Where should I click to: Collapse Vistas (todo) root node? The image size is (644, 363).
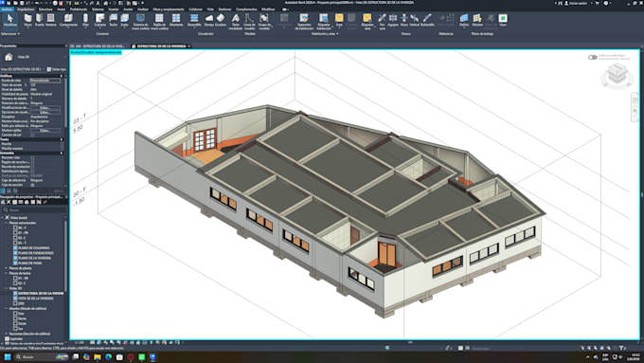pyautogui.click(x=2, y=217)
